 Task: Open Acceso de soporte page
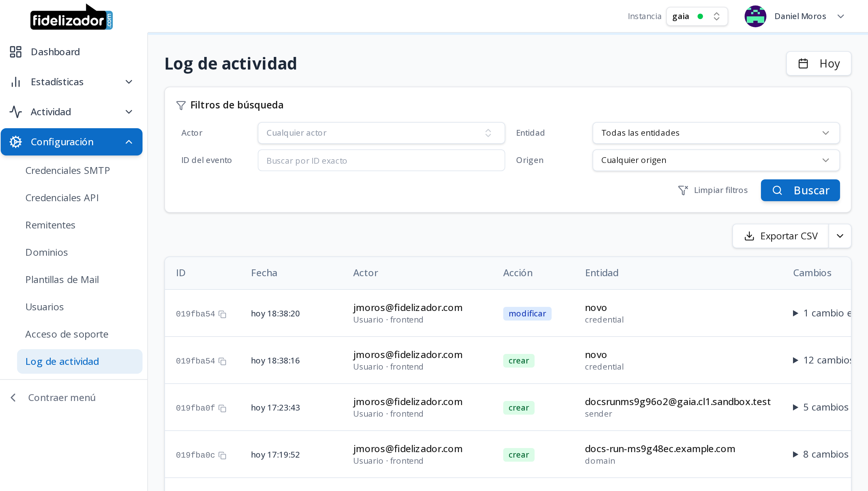pos(67,334)
